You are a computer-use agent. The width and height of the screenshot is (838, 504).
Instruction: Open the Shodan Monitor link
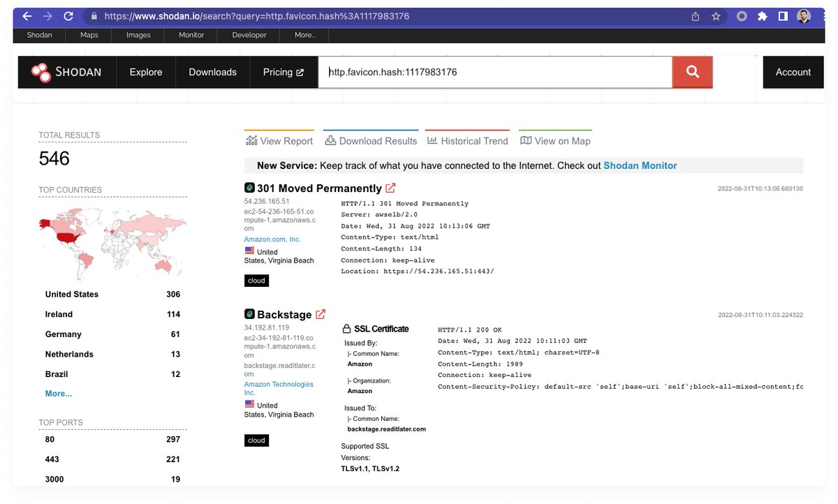click(640, 165)
